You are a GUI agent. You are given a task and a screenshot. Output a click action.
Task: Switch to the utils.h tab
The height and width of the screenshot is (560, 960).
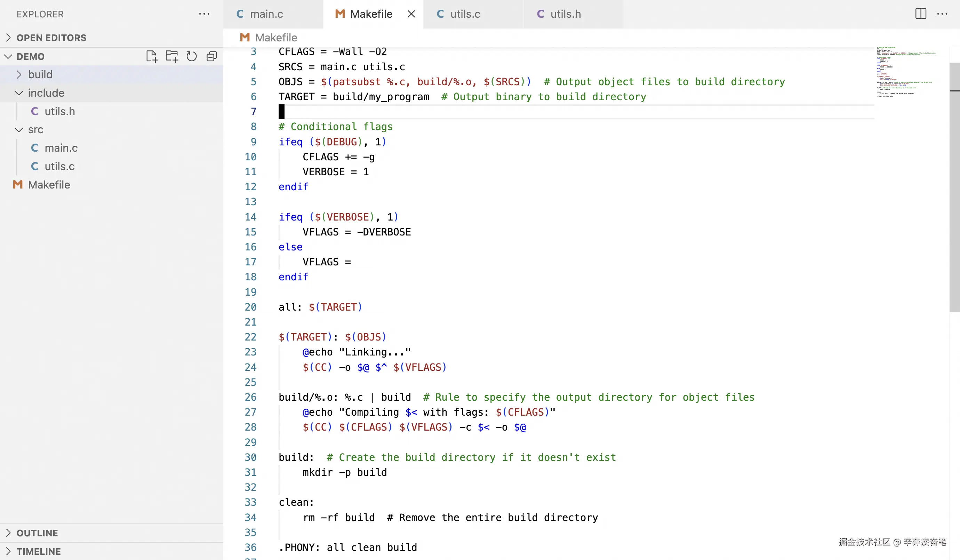[565, 14]
